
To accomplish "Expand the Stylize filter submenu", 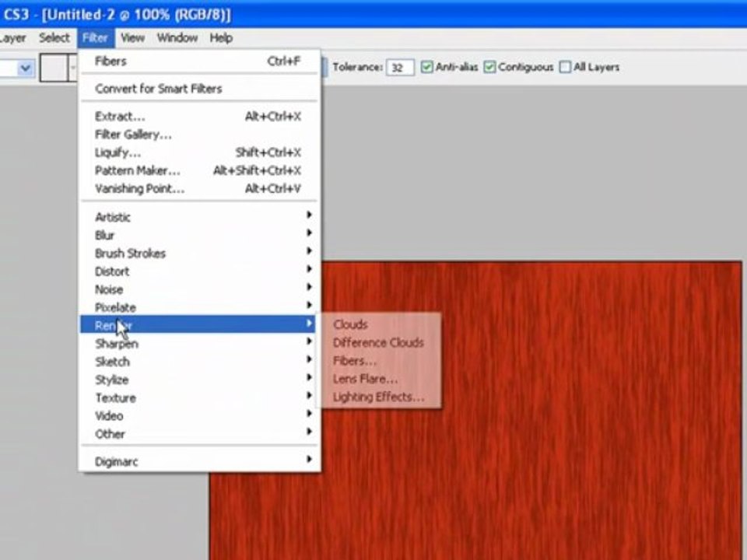I will point(198,380).
